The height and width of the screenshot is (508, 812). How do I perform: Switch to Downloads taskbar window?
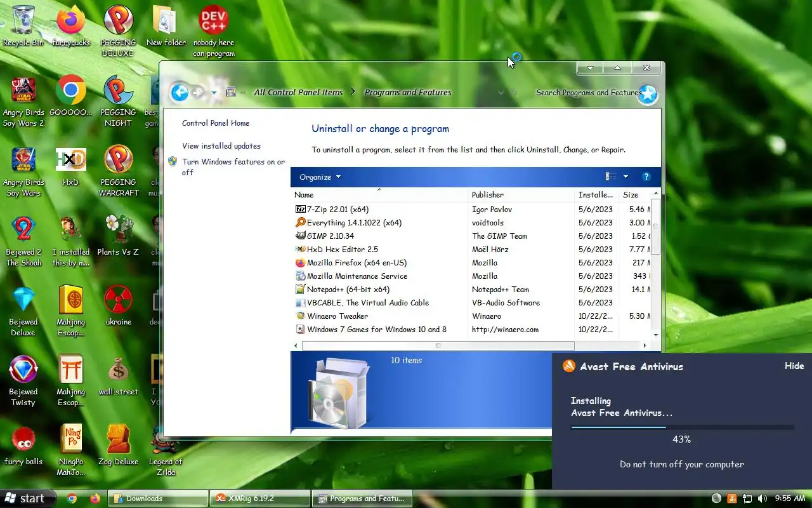(x=158, y=498)
